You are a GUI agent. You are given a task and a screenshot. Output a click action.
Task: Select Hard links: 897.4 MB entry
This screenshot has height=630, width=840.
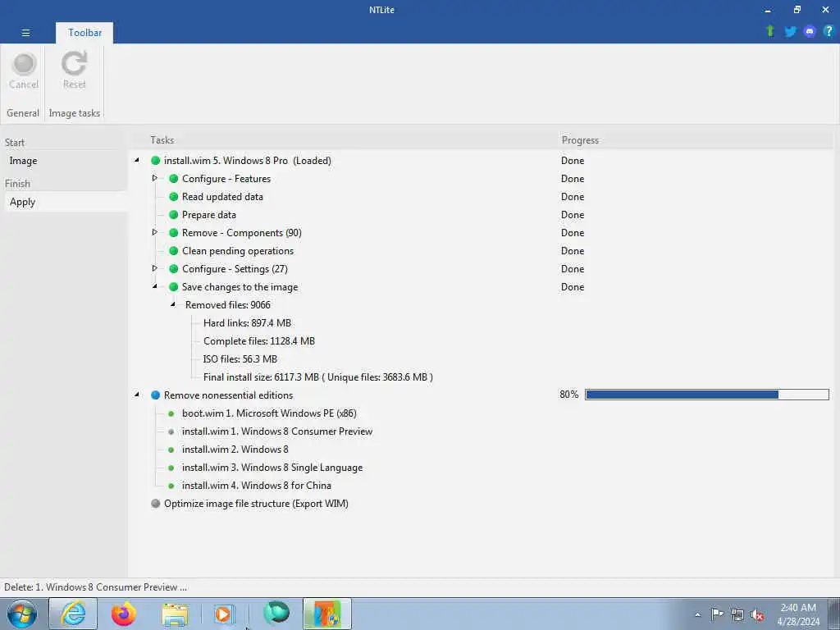pyautogui.click(x=247, y=323)
